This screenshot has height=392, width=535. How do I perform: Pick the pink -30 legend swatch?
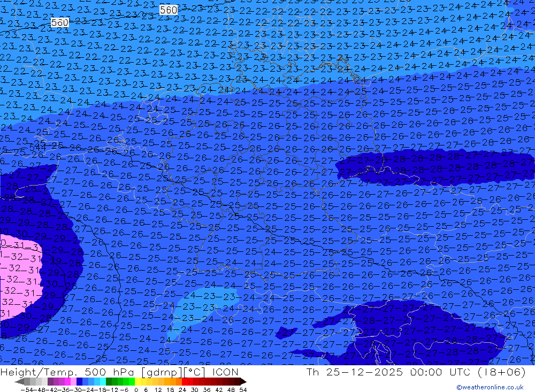pyautogui.click(x=73, y=381)
